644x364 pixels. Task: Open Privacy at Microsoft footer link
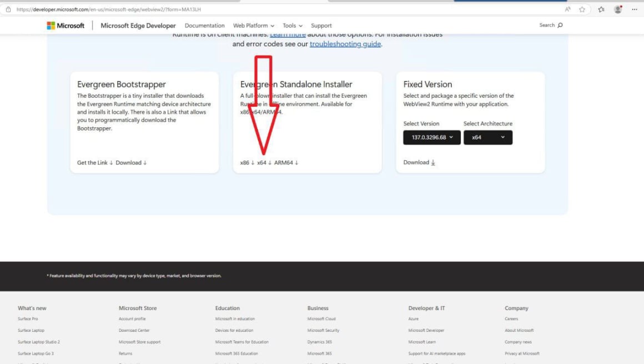[522, 353]
